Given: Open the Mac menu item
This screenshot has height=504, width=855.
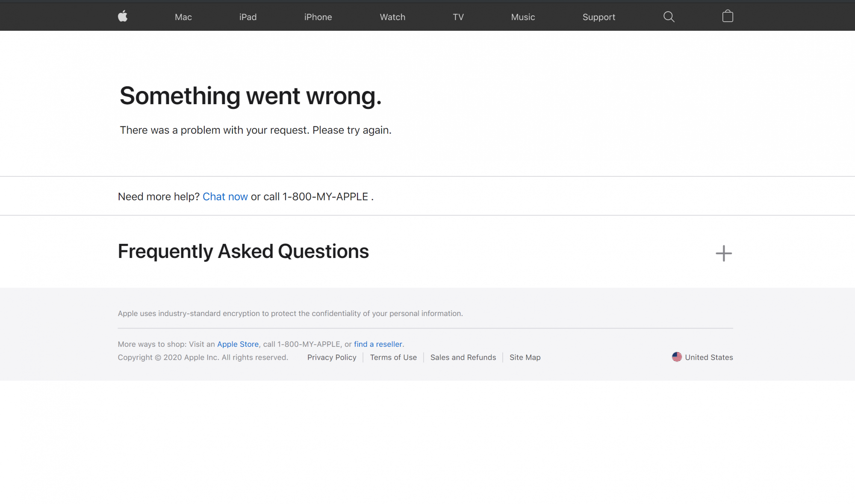Looking at the screenshot, I should (183, 17).
